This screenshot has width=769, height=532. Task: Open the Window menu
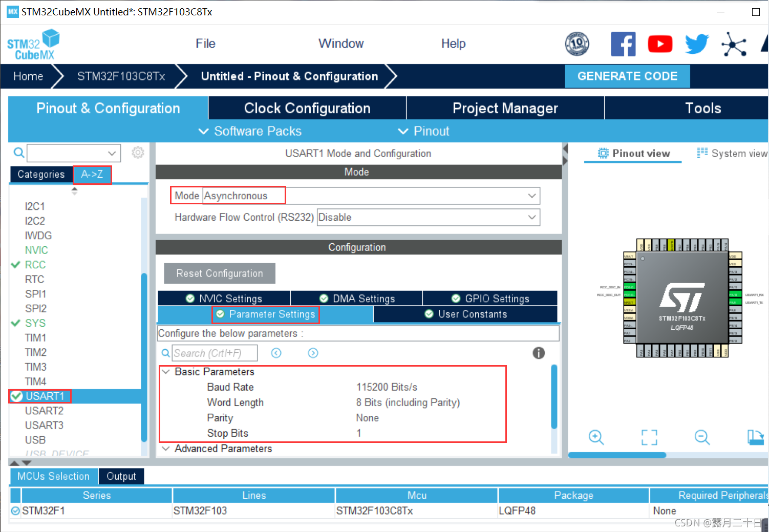click(341, 44)
